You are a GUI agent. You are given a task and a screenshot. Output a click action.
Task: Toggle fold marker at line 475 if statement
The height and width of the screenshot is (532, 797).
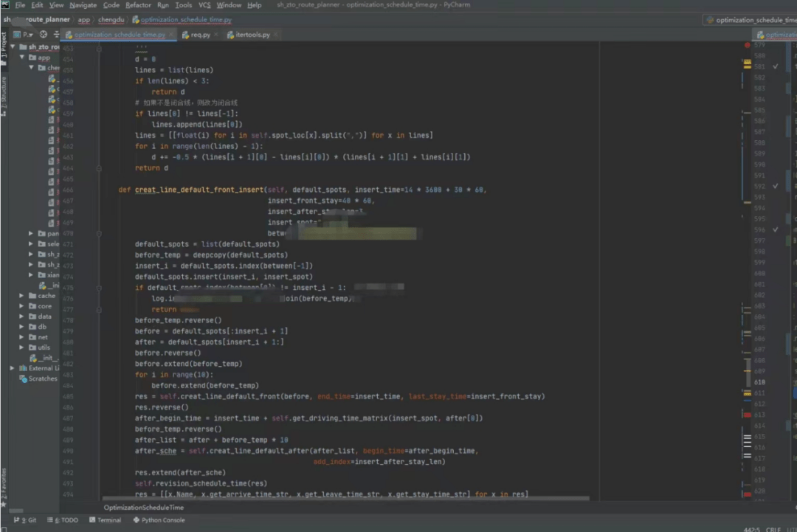click(x=99, y=288)
